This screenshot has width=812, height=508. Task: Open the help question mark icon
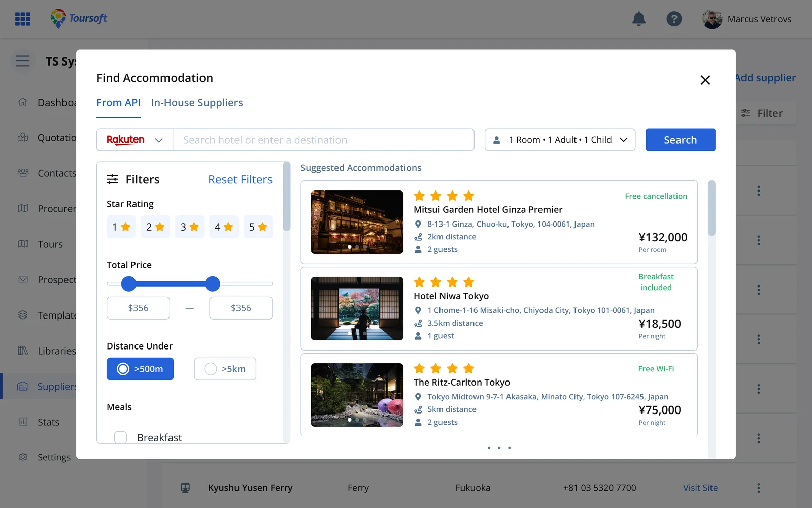pyautogui.click(x=674, y=19)
